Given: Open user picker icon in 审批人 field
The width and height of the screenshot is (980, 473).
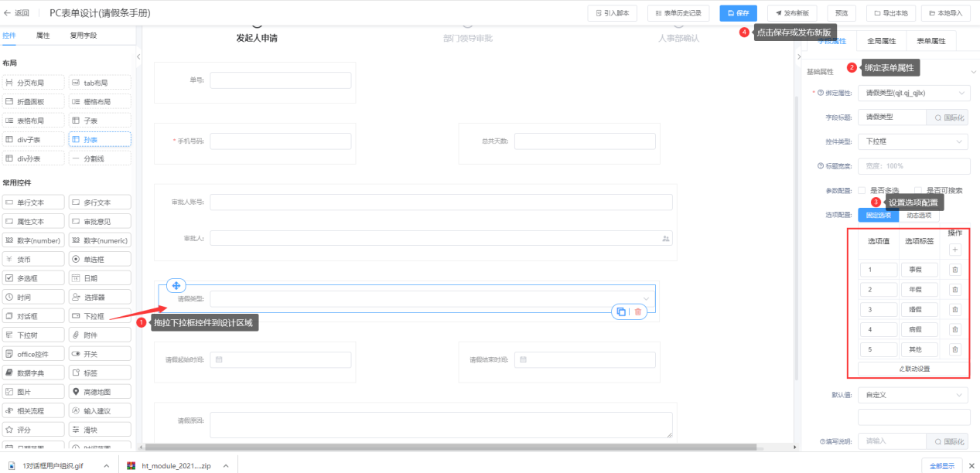Looking at the screenshot, I should (x=666, y=239).
